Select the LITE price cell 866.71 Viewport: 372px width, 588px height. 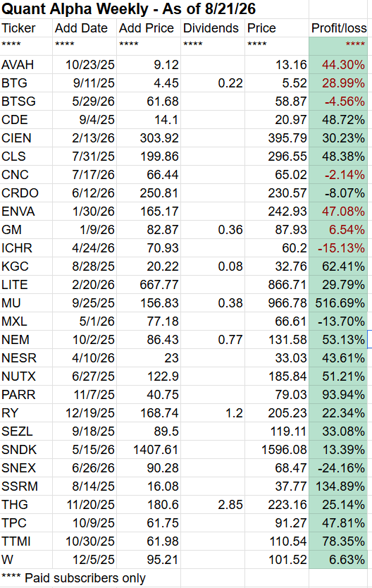point(277,285)
